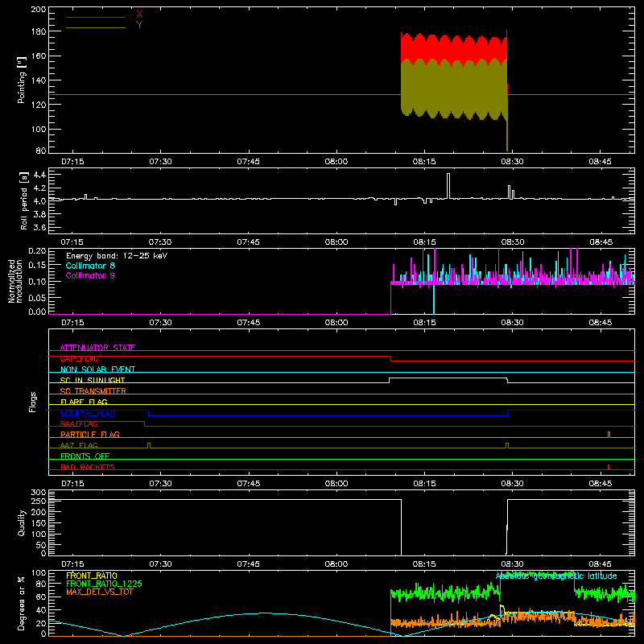Click the 08:45 time label under Flags plot
644x644 pixels.
(600, 484)
